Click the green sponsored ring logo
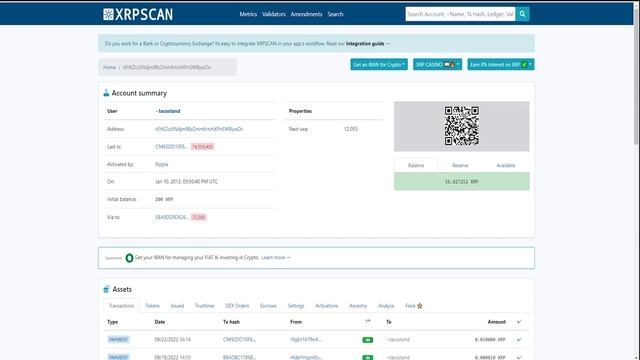This screenshot has width=640, height=360. [129, 258]
